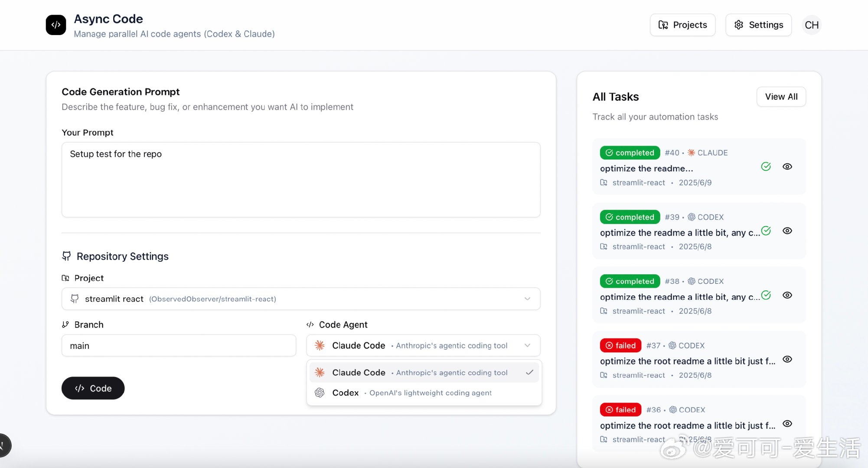
Task: Click the Code submit button
Action: [x=93, y=388]
